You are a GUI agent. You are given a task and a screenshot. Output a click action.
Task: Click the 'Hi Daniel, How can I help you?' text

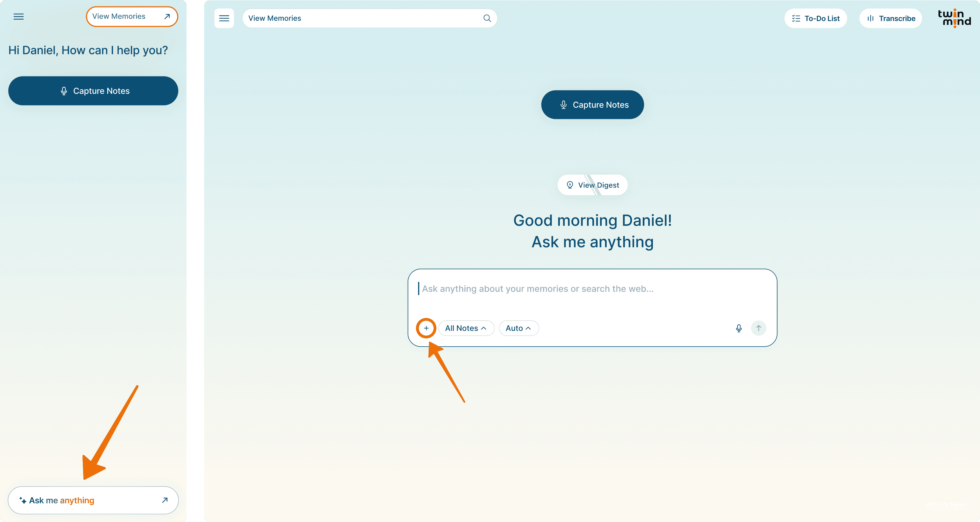[88, 50]
